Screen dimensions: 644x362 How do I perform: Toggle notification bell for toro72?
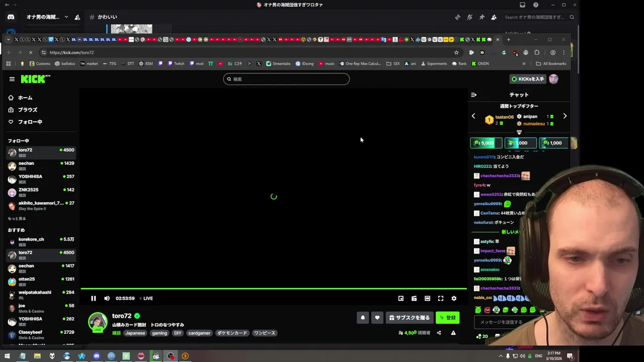click(x=363, y=318)
